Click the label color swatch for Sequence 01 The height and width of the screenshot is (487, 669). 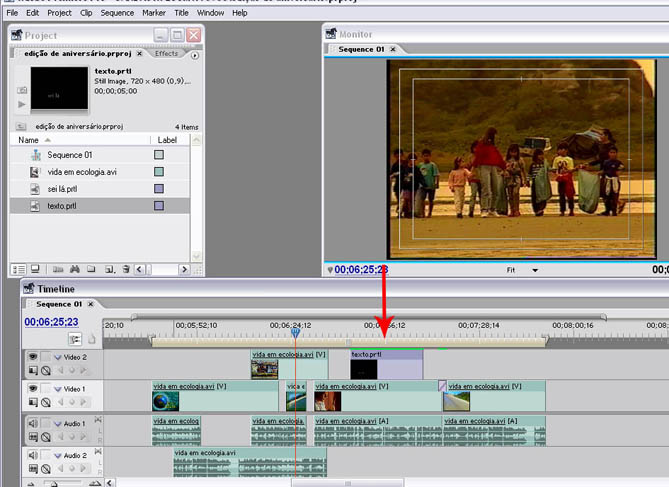(158, 155)
